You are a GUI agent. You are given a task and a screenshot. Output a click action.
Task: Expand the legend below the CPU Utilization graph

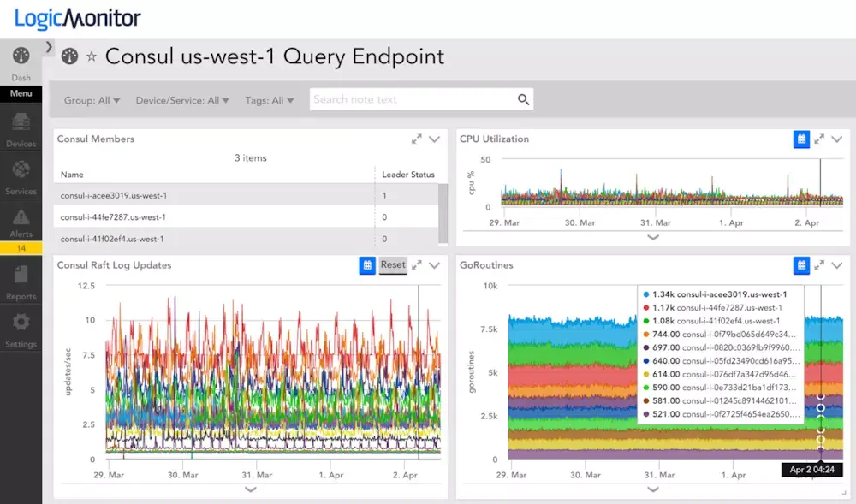pos(653,237)
